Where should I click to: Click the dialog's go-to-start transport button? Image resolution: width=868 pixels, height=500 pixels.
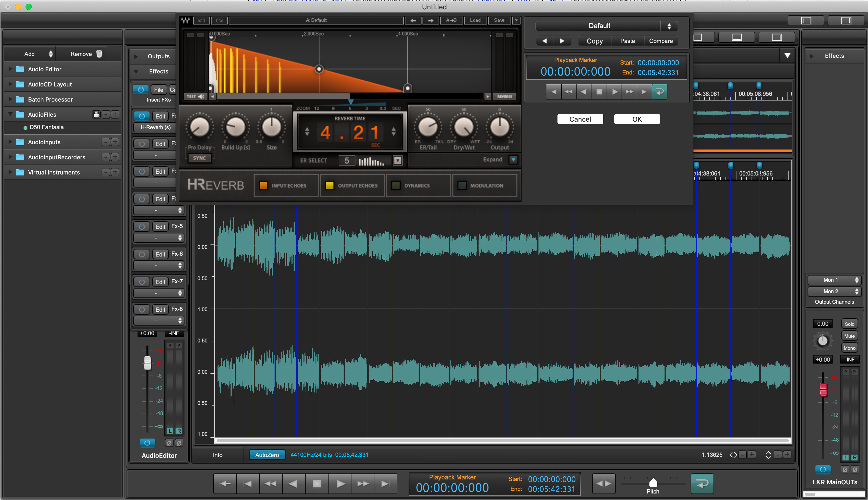tap(553, 92)
